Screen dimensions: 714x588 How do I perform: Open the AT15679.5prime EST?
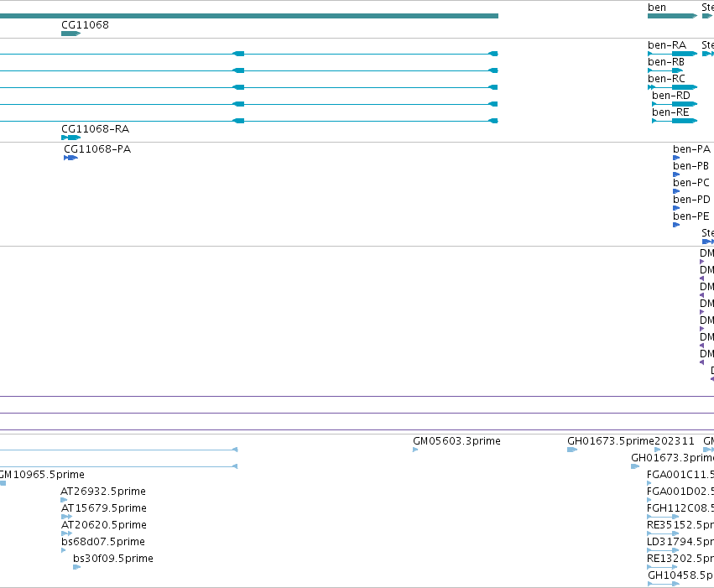tap(67, 517)
